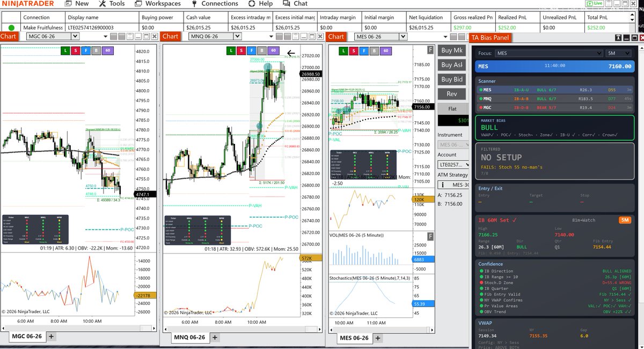Click the L button on MGC chart

64,50
